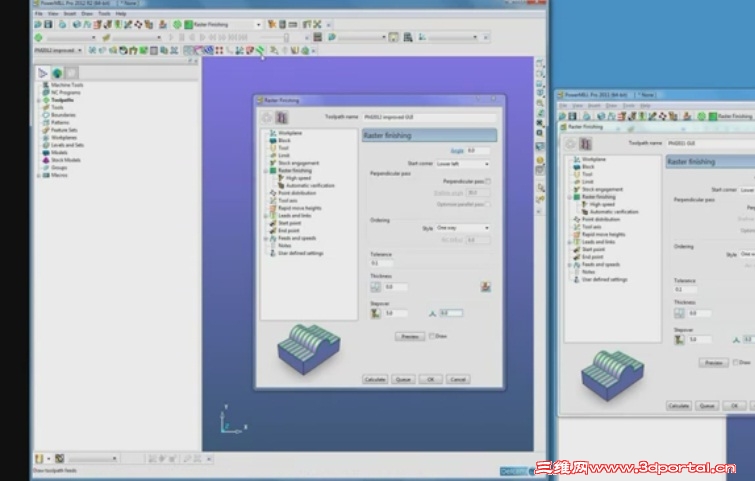
Task: Click the Toolpath name field in PowerMILL 2012 dialog
Action: tap(429, 117)
